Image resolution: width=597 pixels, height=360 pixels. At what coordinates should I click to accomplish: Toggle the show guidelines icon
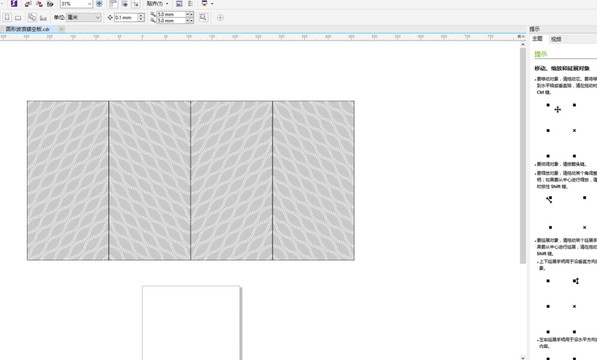point(136,4)
